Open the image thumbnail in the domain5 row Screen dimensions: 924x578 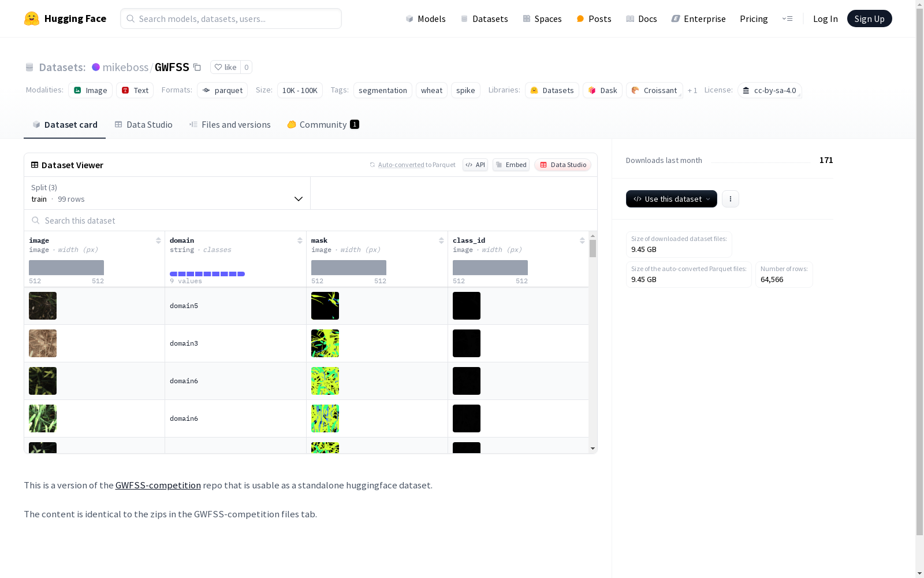coord(43,306)
